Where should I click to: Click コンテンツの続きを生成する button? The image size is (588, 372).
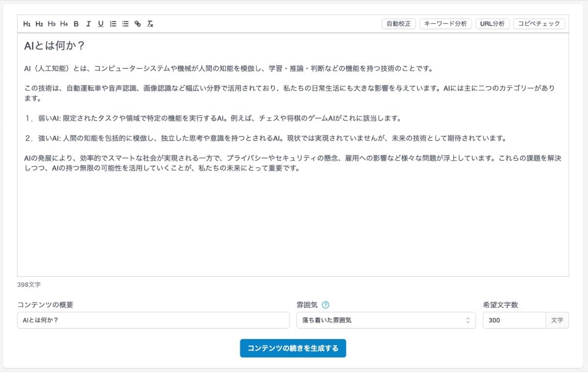pos(293,348)
